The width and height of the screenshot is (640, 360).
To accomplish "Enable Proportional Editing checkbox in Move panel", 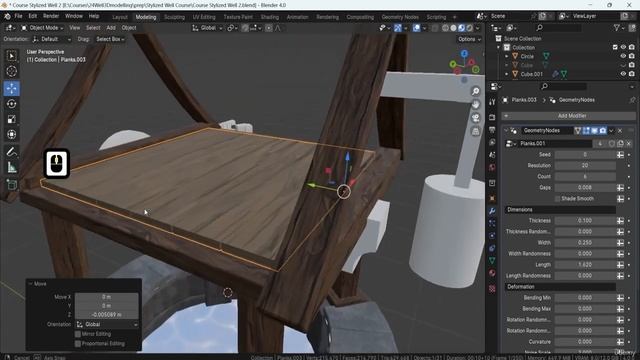I will pyautogui.click(x=78, y=344).
